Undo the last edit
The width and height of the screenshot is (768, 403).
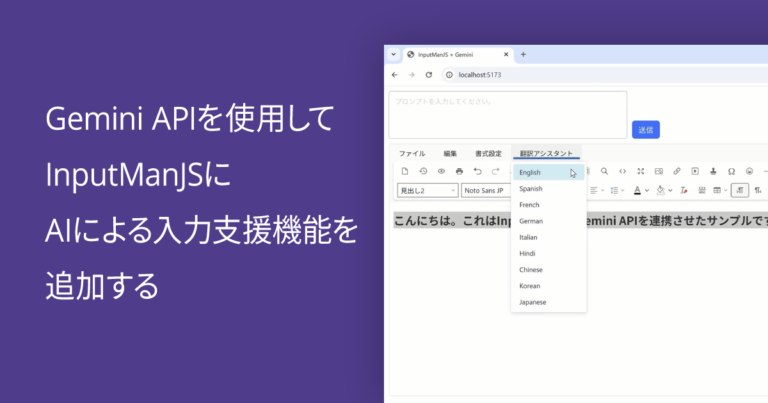click(x=478, y=171)
